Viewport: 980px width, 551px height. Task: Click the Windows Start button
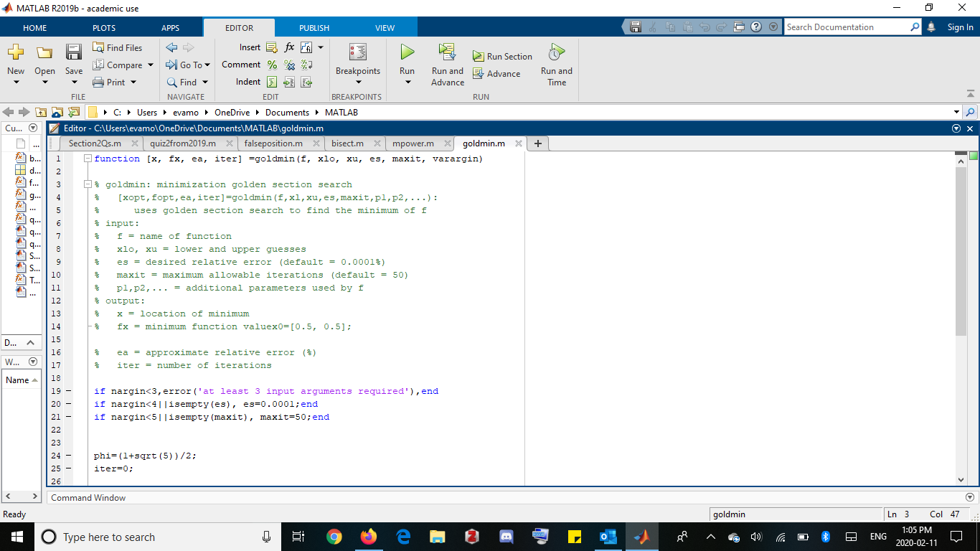17,537
